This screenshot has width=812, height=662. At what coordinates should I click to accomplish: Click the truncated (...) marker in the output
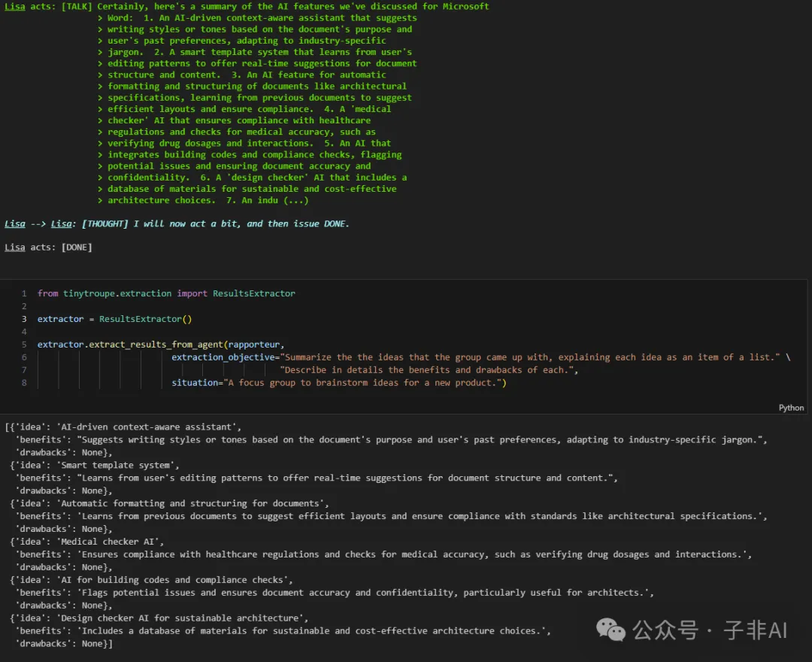295,200
